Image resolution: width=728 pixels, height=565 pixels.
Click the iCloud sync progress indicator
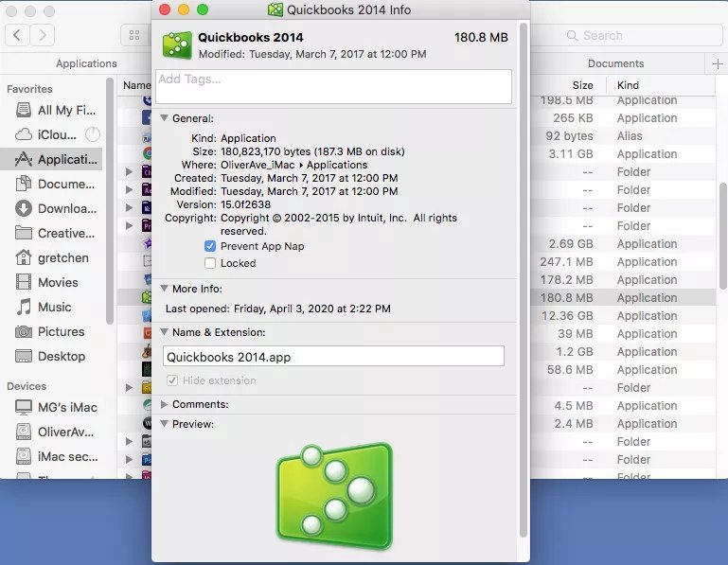[x=93, y=134]
